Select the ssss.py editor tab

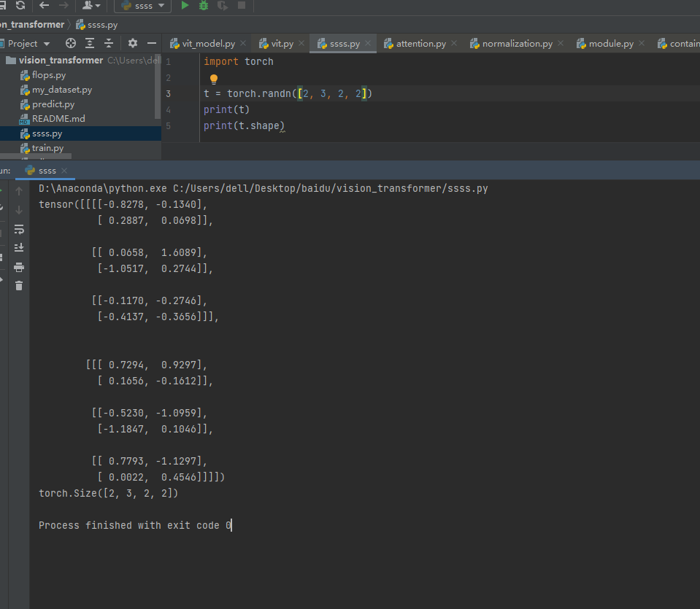(x=345, y=43)
